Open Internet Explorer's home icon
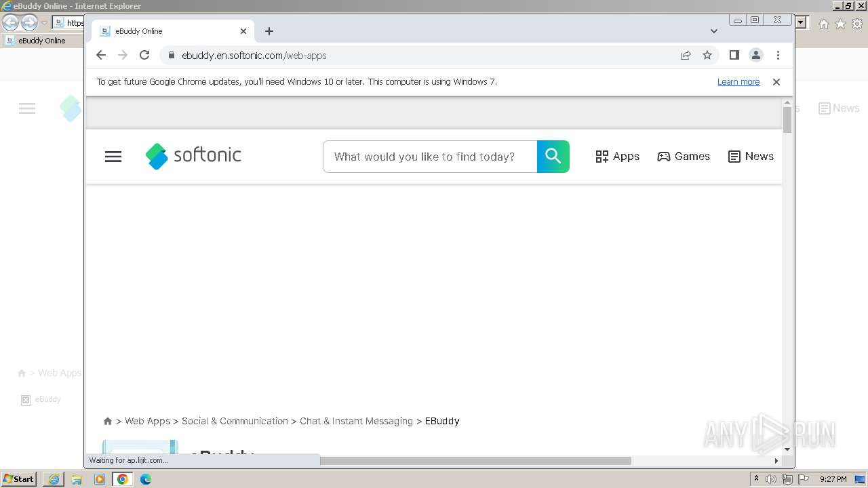 tap(823, 24)
